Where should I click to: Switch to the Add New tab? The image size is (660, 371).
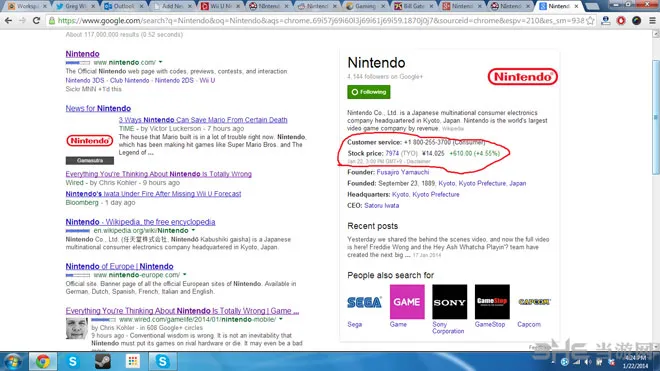coord(173,6)
